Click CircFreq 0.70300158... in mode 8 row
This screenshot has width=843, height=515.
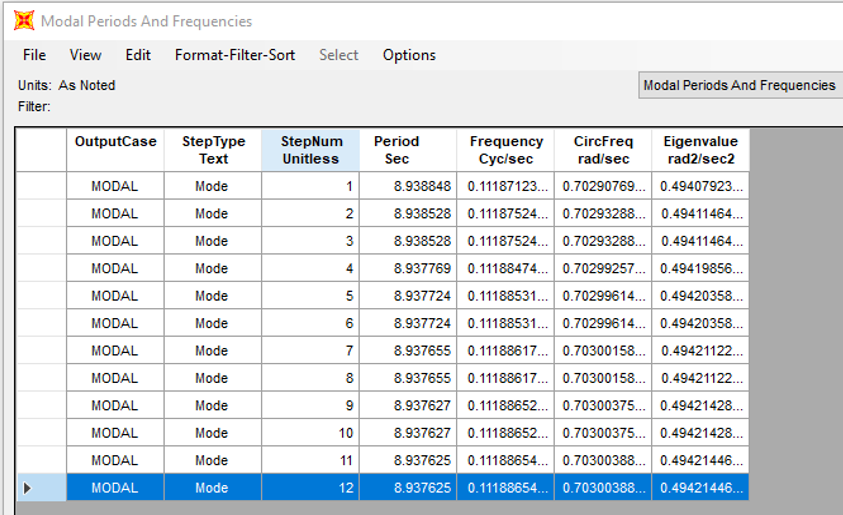(603, 378)
